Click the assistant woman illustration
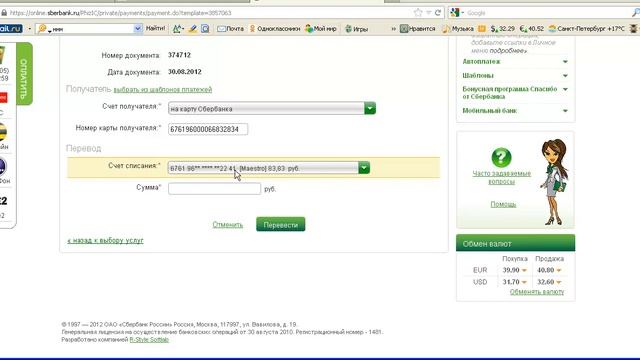The image size is (640, 360). [x=555, y=182]
